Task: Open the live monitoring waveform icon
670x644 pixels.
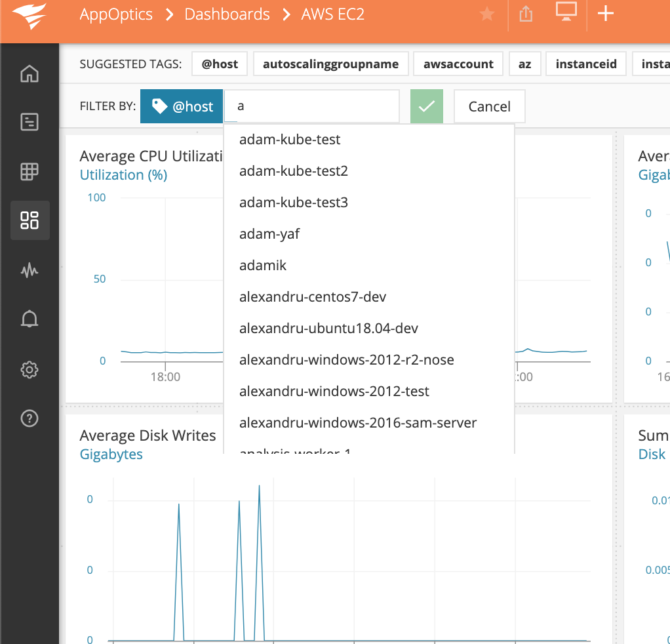Action: click(x=30, y=270)
